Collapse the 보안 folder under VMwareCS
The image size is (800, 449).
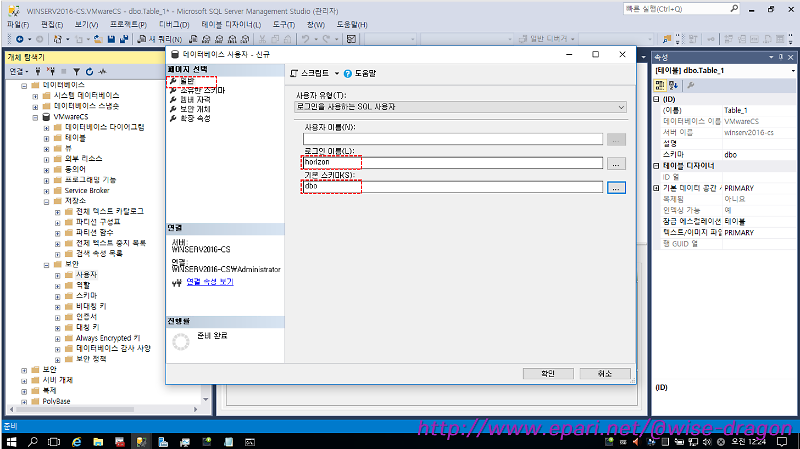46,265
